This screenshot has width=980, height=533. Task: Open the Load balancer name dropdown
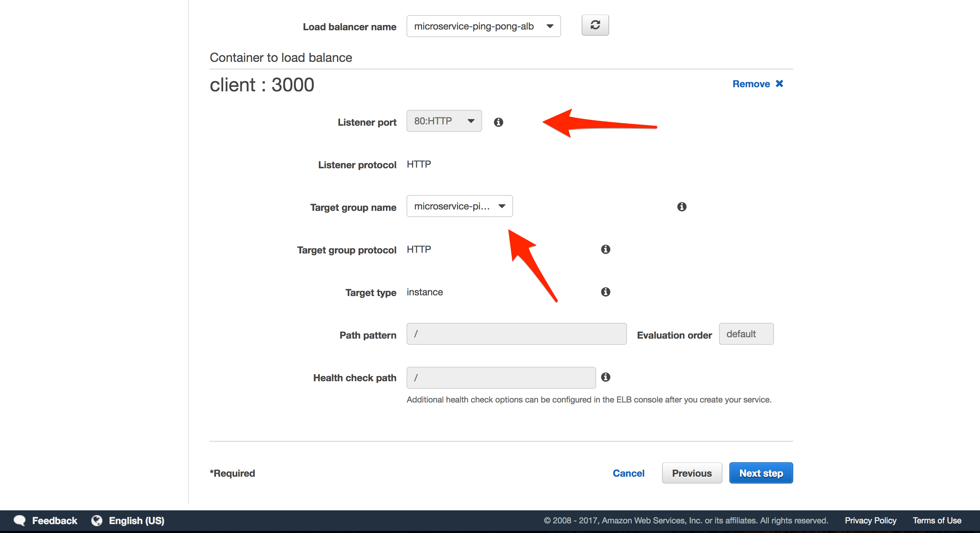(483, 26)
